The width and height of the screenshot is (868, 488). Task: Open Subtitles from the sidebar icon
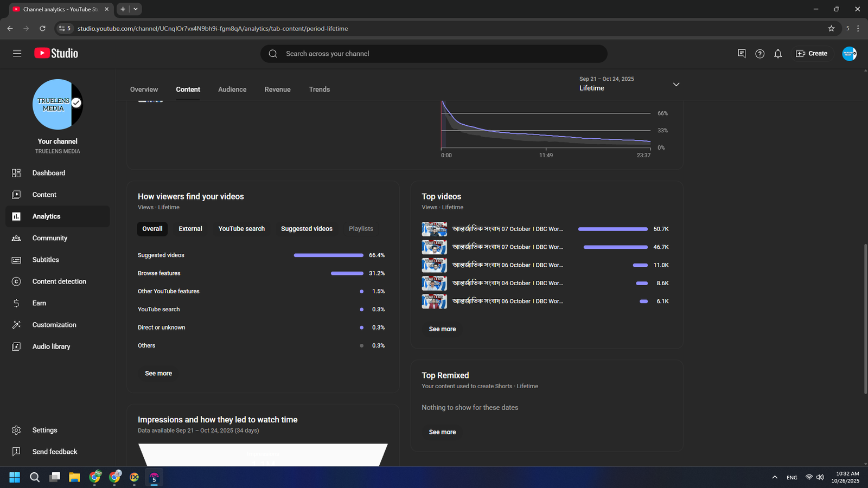[x=16, y=260]
